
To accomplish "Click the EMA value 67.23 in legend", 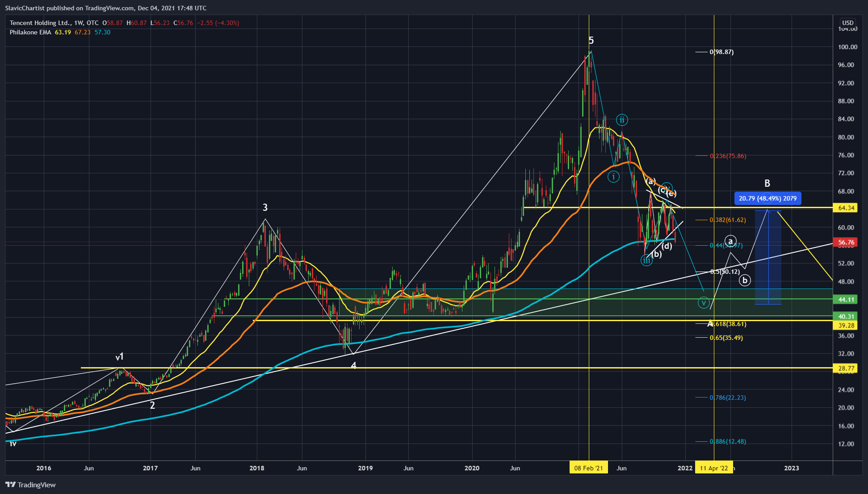I will pyautogui.click(x=83, y=32).
